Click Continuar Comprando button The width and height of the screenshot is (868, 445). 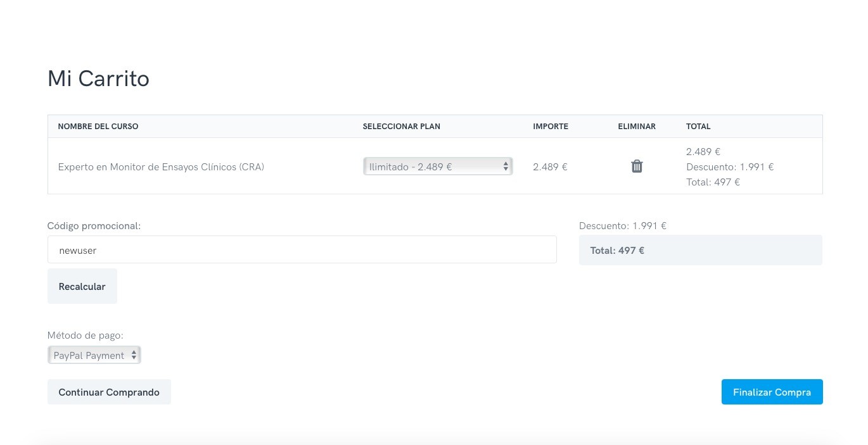[109, 392]
